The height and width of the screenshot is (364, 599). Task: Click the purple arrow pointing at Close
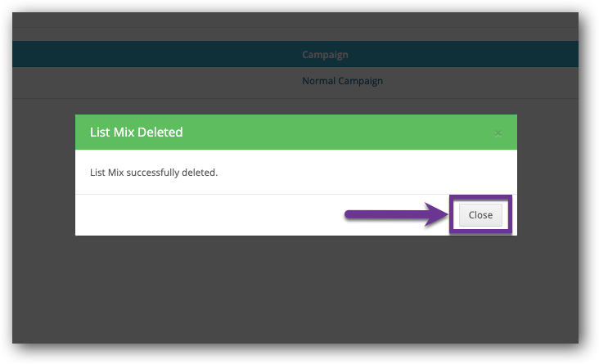pyautogui.click(x=396, y=214)
